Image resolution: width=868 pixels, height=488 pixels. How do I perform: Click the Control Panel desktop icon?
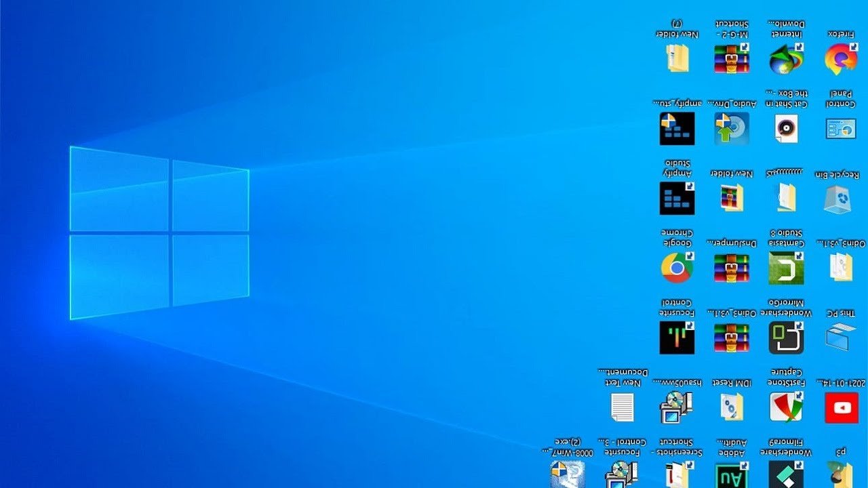pos(841,128)
